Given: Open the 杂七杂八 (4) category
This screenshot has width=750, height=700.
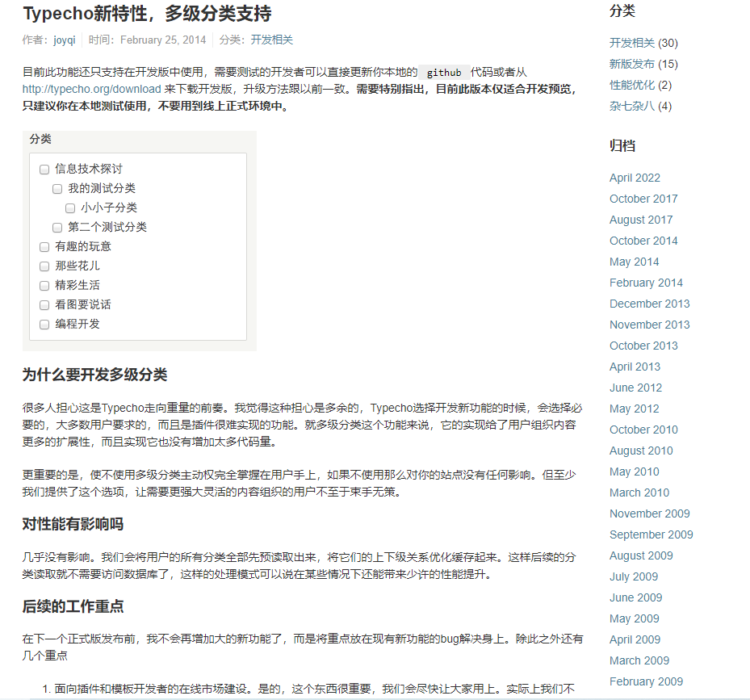Looking at the screenshot, I should point(630,106).
